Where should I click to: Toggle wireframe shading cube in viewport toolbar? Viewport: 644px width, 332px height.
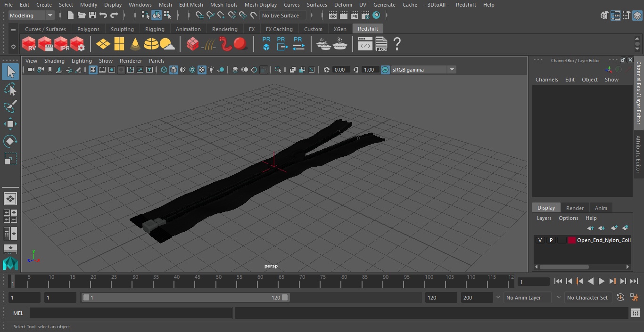164,70
